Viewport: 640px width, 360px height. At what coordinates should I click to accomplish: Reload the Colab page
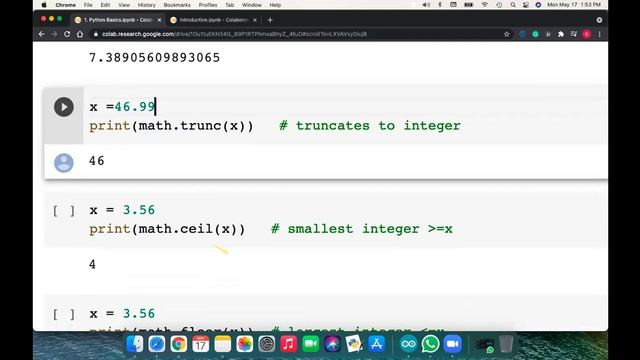pos(67,34)
